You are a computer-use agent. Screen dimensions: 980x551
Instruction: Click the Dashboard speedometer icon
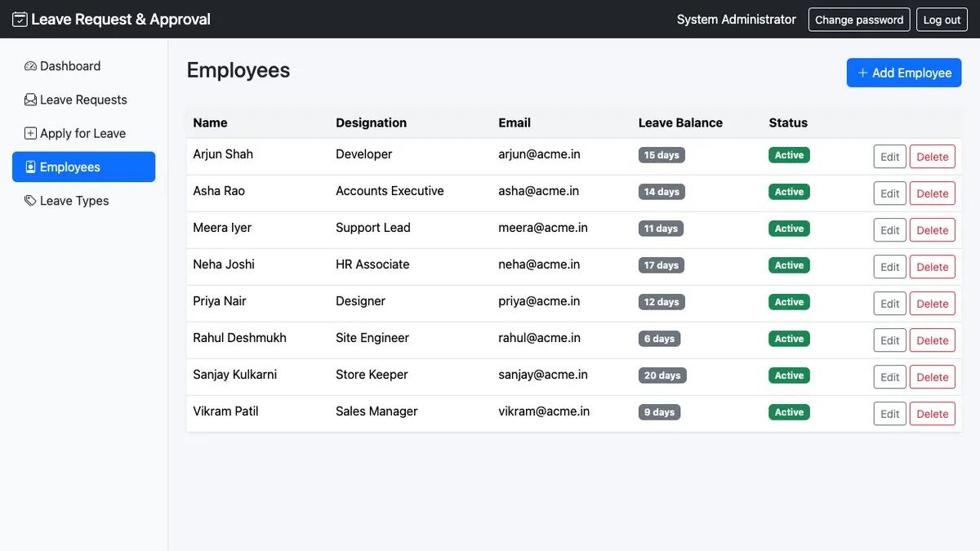point(30,66)
